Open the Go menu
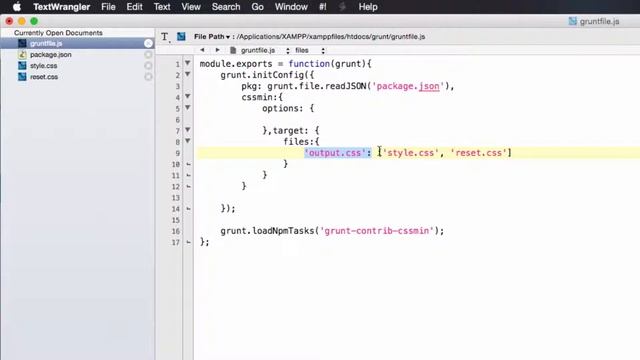The image size is (640, 360). (257, 7)
